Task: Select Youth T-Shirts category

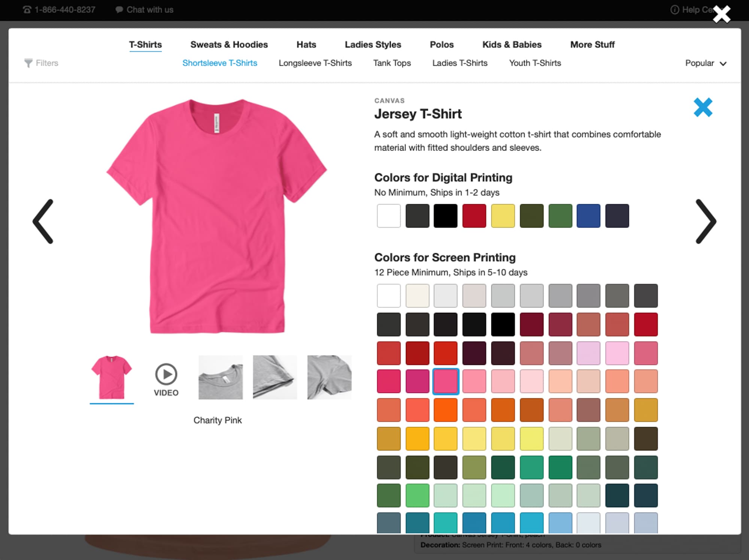Action: (535, 63)
